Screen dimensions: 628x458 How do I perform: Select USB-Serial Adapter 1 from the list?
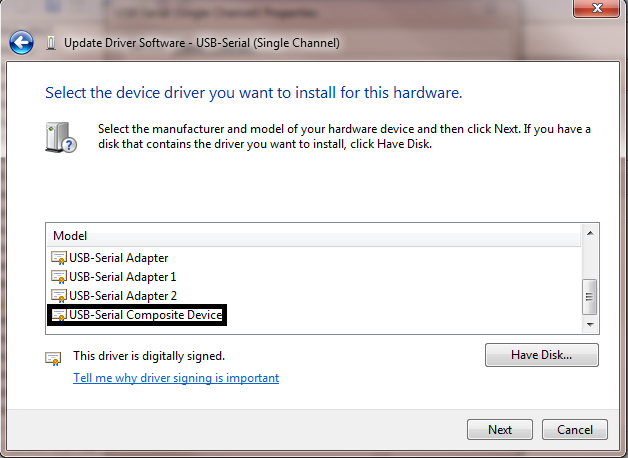pyautogui.click(x=122, y=277)
